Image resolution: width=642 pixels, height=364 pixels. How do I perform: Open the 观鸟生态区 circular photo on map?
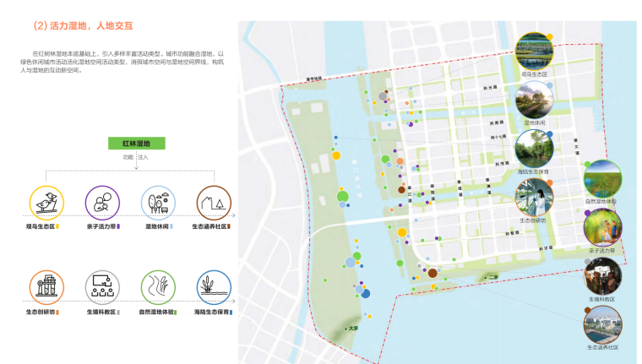534,52
